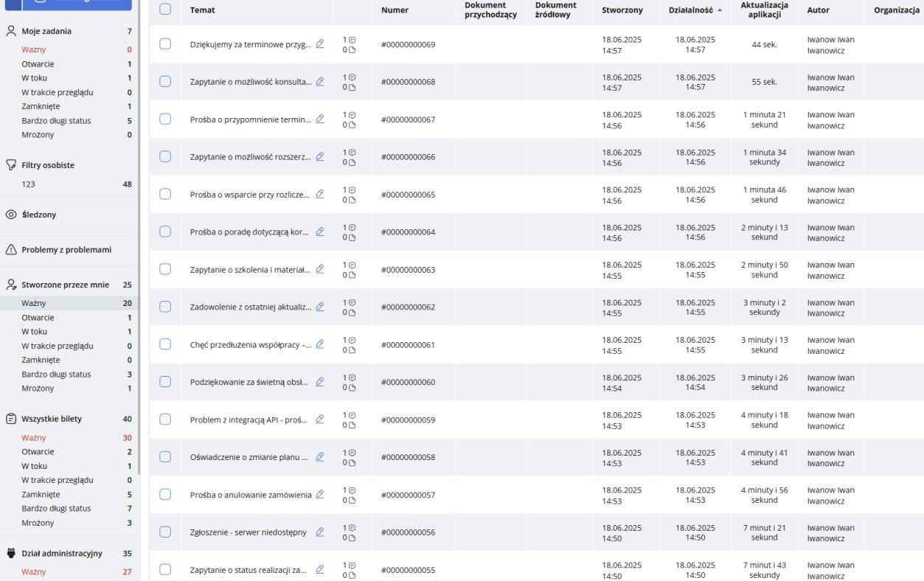The height and width of the screenshot is (581, 924).
Task: Open "W toku" under Moje zadania
Action: click(x=34, y=78)
